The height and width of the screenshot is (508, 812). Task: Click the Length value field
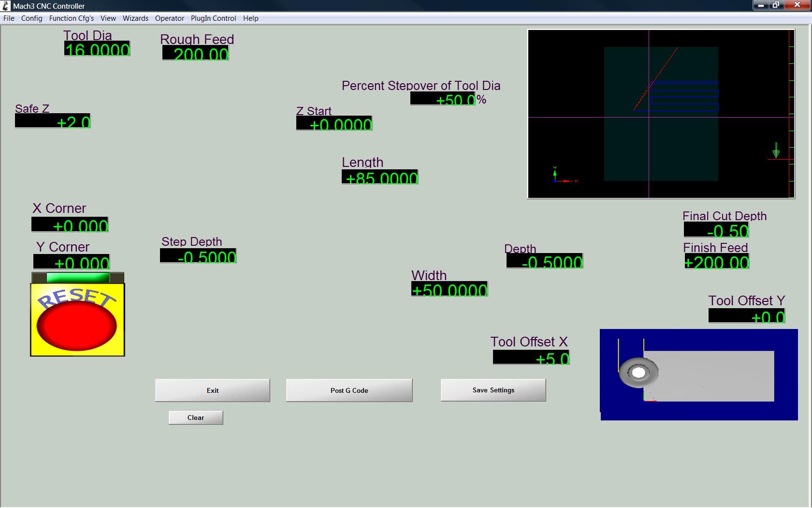[380, 178]
